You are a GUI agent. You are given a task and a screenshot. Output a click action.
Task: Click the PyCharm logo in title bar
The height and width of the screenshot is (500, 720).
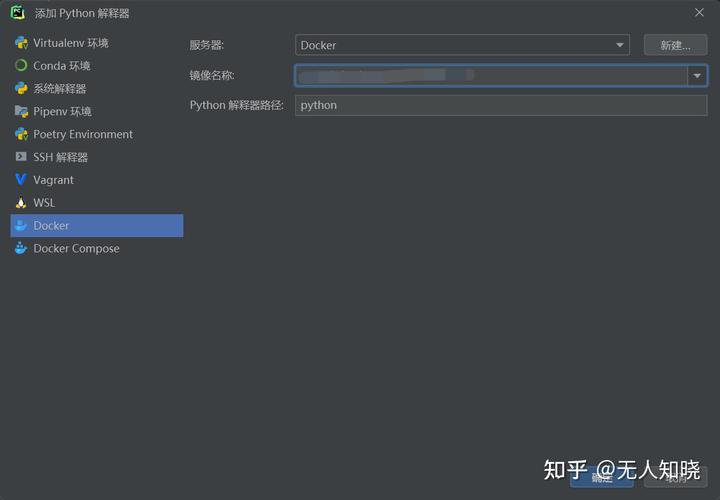click(18, 12)
